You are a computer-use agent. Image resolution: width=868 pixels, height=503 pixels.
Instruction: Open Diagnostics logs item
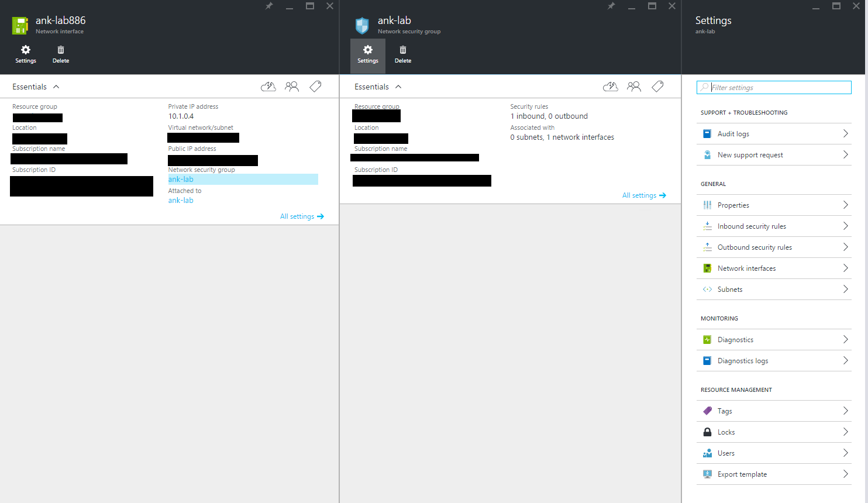774,361
